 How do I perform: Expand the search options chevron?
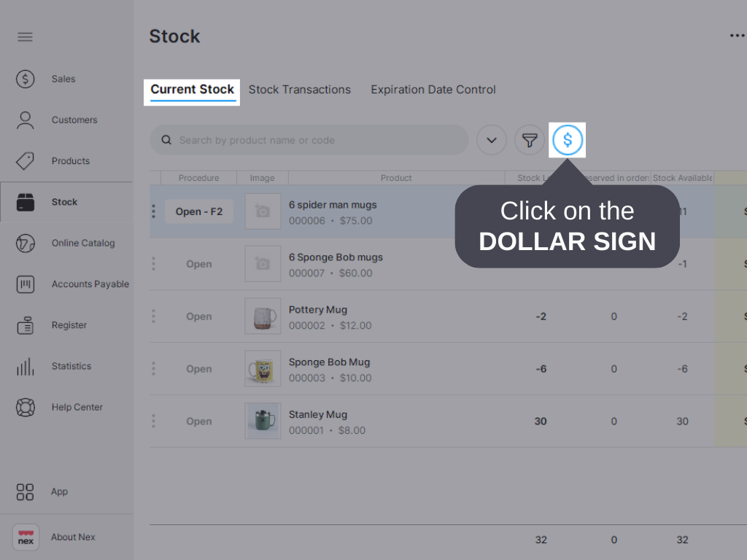point(491,140)
